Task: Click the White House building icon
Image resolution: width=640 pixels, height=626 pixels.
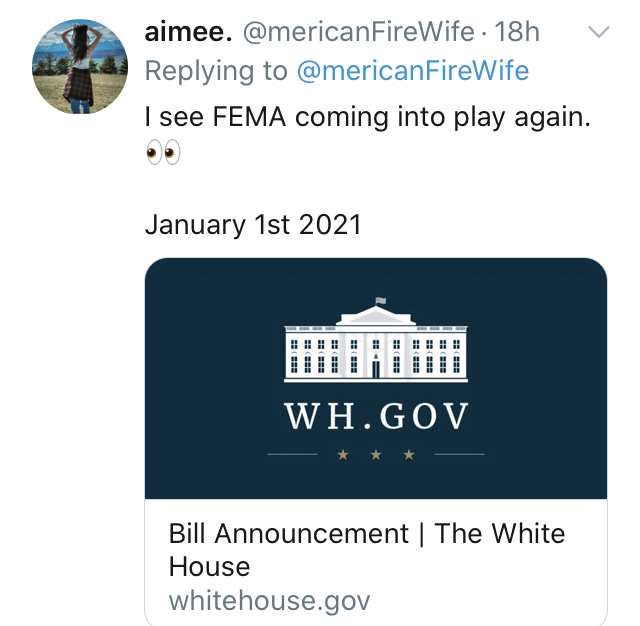Action: (x=376, y=340)
